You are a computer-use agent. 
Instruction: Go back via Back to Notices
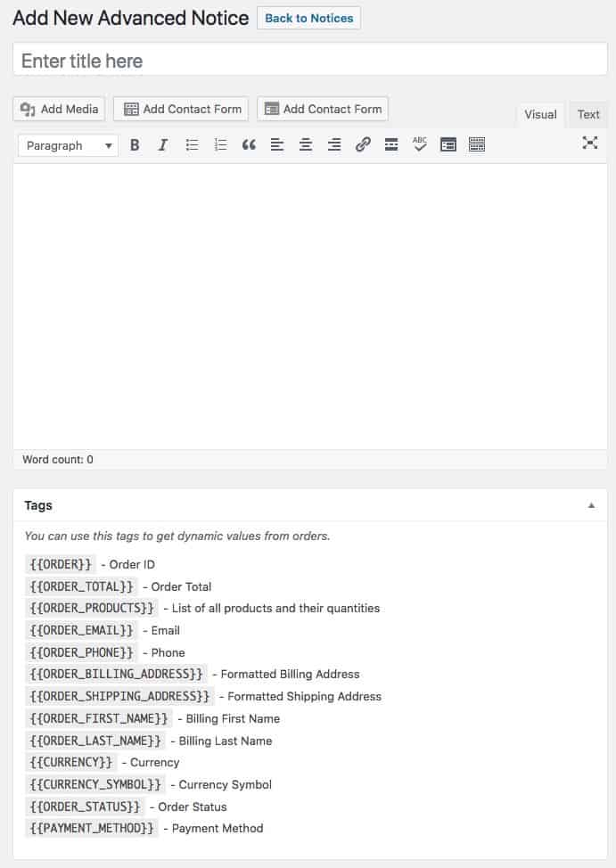pos(308,18)
